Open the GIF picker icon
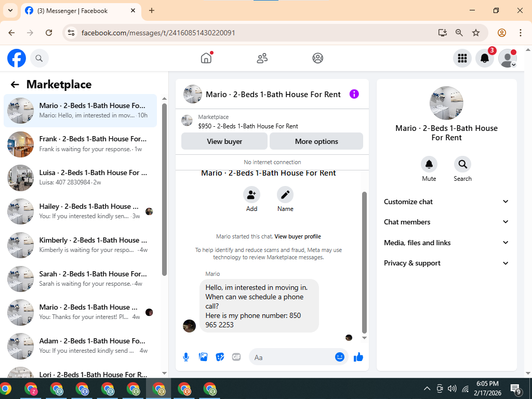This screenshot has width=532, height=399. tap(236, 357)
